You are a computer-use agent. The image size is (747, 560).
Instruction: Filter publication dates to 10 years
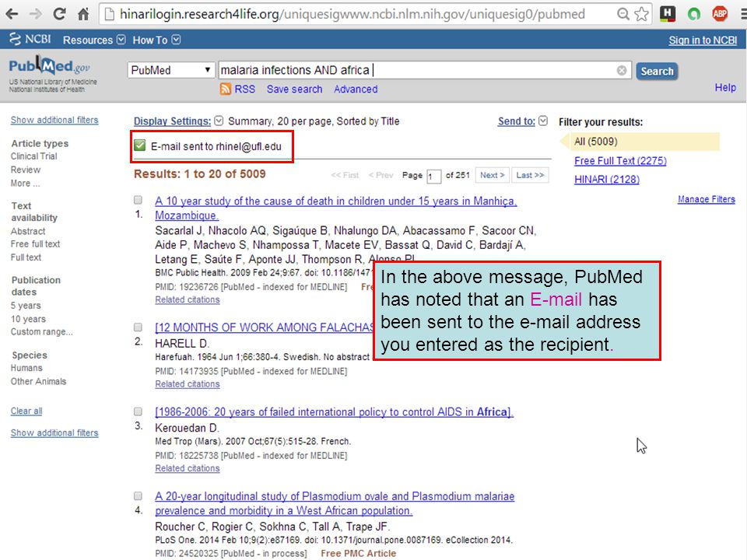(28, 319)
